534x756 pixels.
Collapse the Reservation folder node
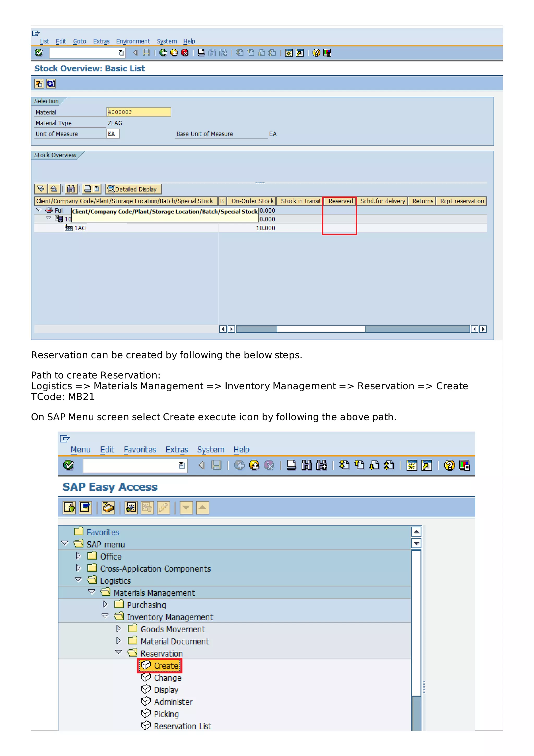(x=119, y=652)
